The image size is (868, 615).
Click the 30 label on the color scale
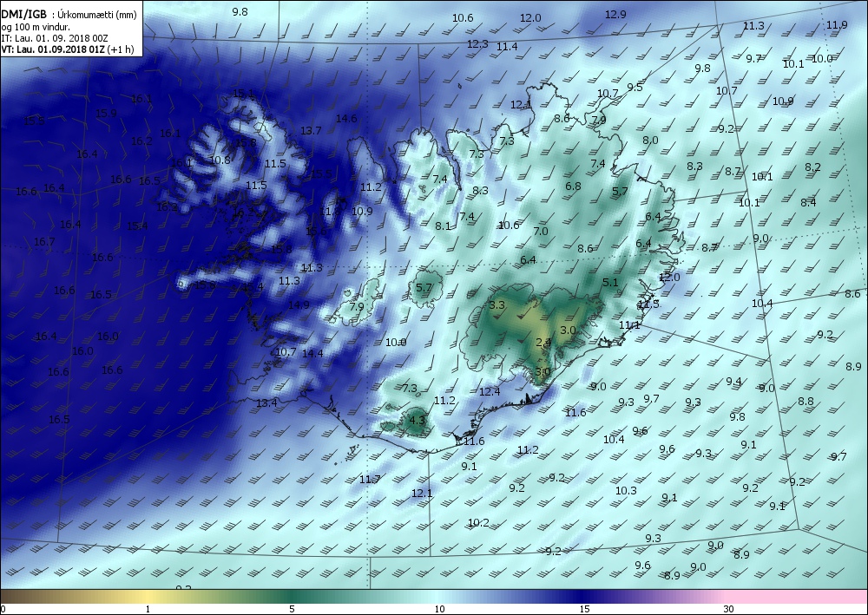[x=728, y=609]
